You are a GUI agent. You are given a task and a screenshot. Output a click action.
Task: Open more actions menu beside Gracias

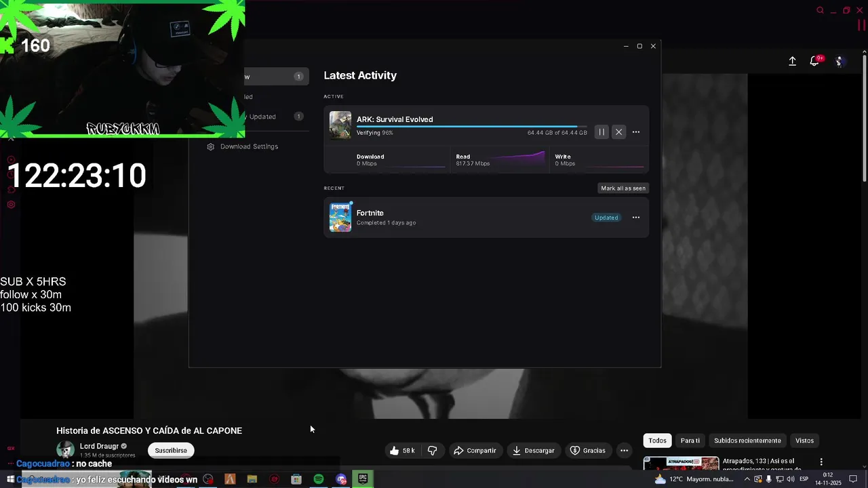pos(625,451)
